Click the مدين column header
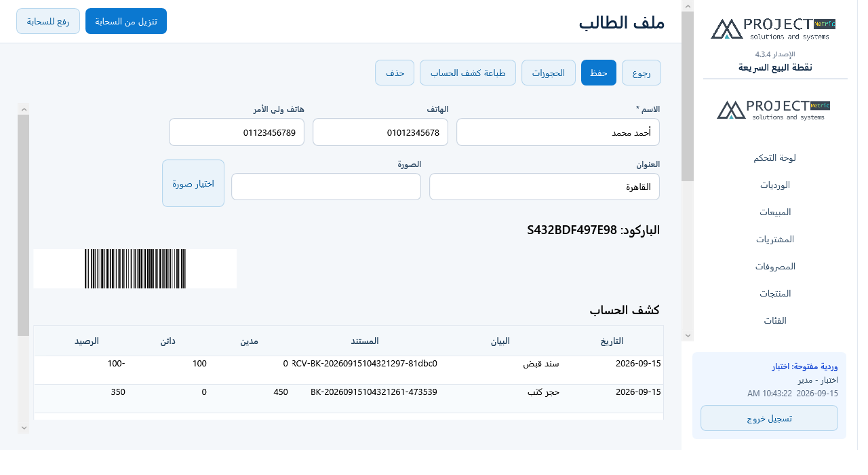868x475 pixels. point(249,341)
